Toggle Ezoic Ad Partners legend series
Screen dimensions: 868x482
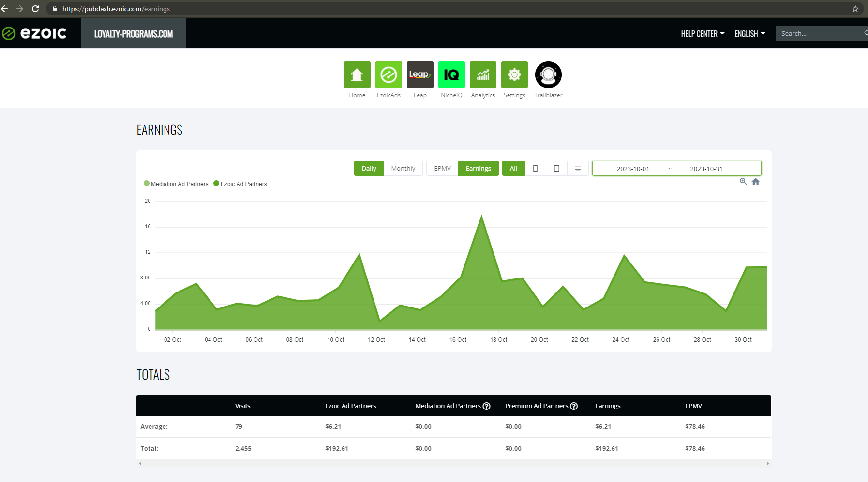point(240,184)
